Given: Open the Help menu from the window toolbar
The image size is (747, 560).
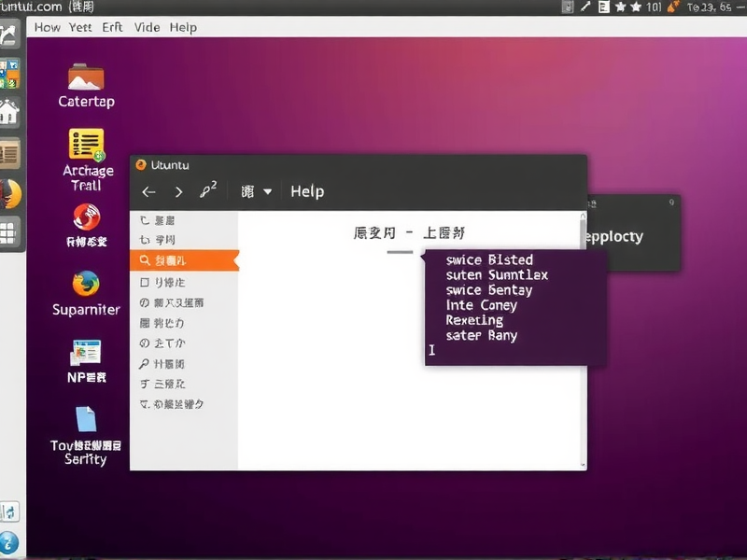Looking at the screenshot, I should click(x=307, y=190).
